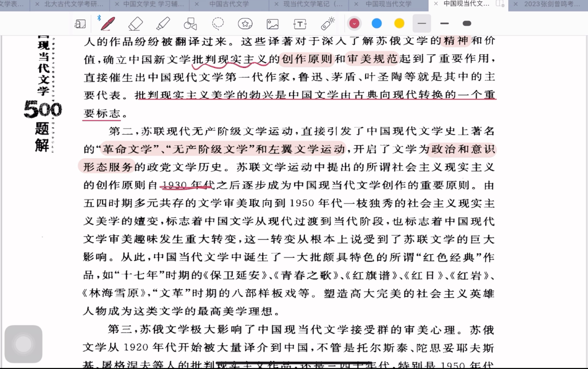The height and width of the screenshot is (369, 588).
Task: Select the red Pen tool
Action: tap(107, 24)
